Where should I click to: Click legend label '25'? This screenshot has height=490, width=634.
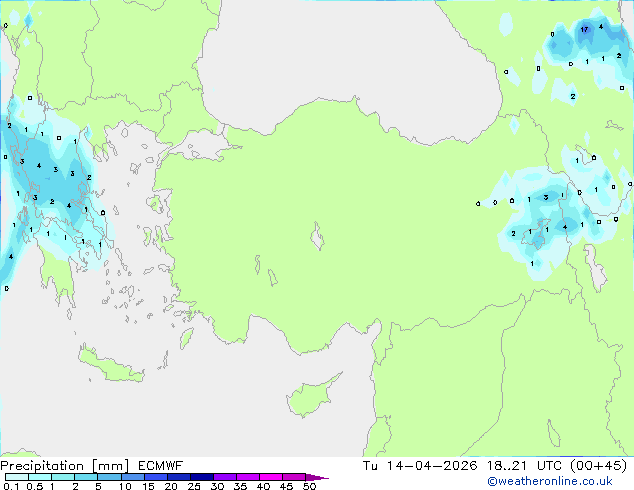coord(194,486)
